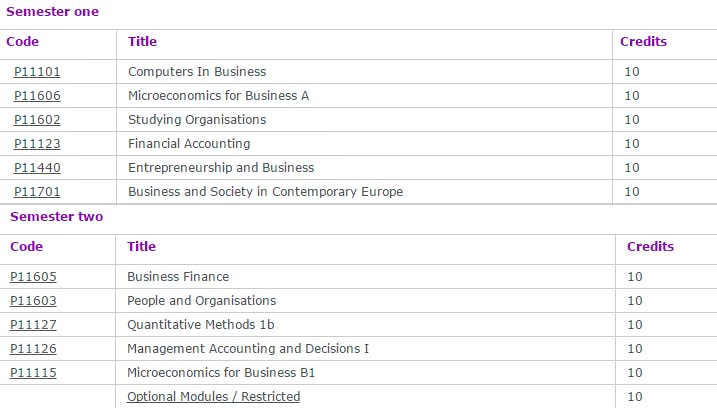Viewport: 717px width, 408px height.
Task: Open module code P11115
Action: (33, 373)
